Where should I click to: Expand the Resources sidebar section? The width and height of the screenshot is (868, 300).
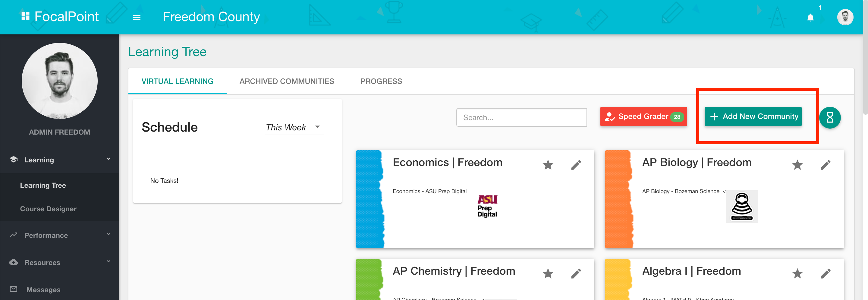tap(60, 262)
